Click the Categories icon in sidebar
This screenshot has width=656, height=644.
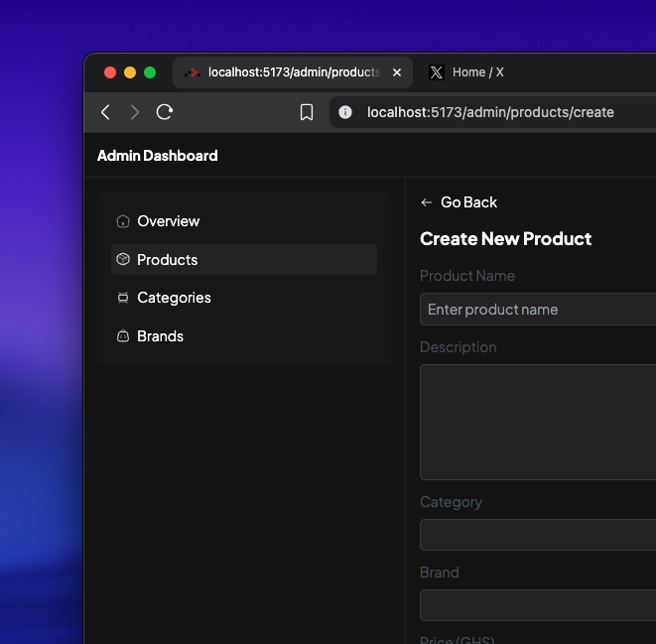[123, 298]
